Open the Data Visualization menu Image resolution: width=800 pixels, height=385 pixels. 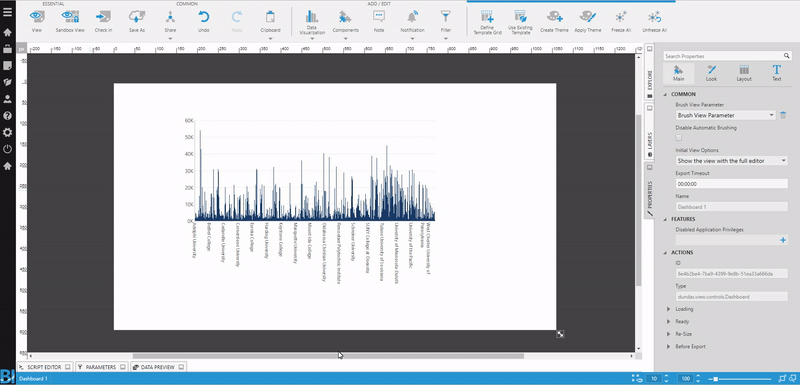point(312,23)
